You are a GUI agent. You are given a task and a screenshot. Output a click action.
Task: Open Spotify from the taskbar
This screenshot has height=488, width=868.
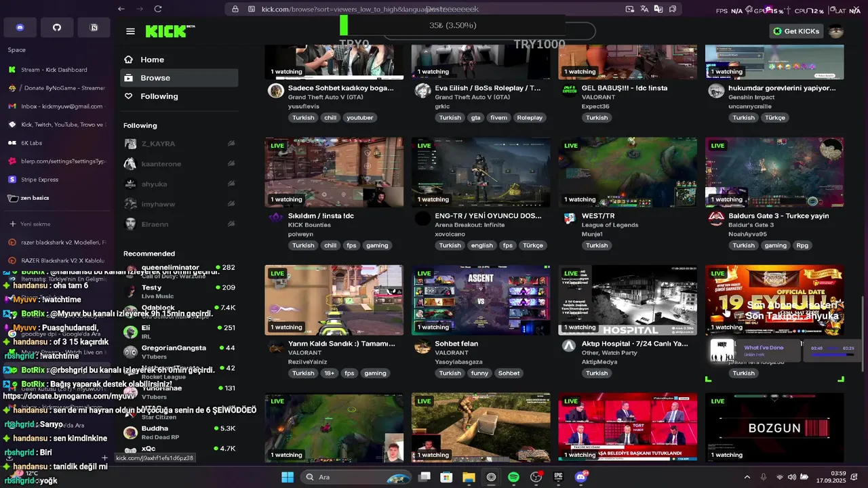click(x=513, y=477)
